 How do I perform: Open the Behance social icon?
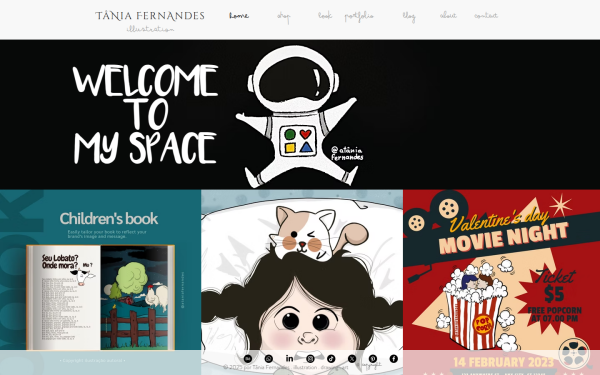click(x=248, y=359)
